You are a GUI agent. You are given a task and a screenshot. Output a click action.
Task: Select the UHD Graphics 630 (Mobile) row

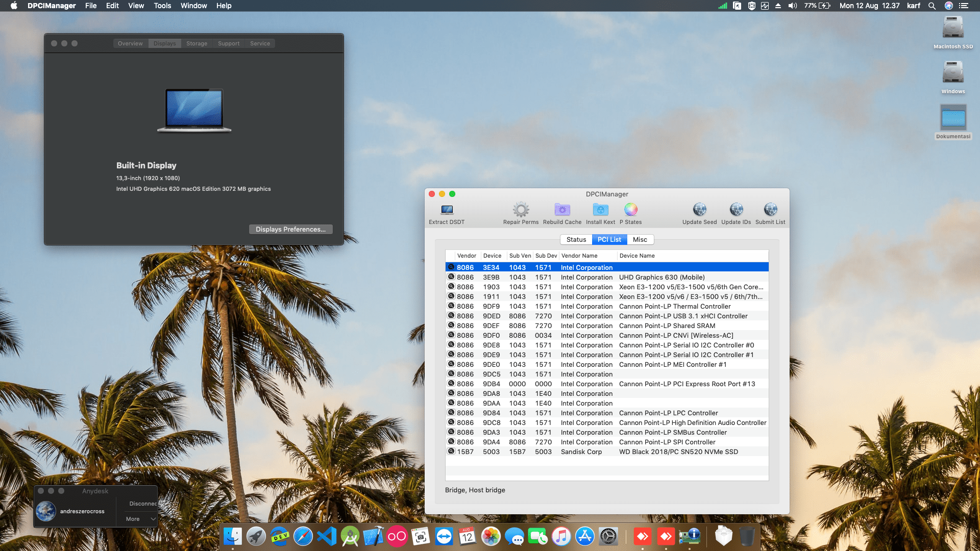(607, 278)
